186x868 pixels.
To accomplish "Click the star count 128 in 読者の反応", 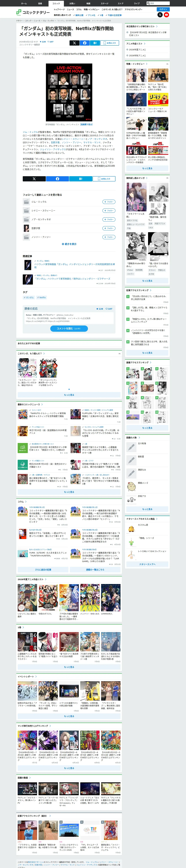I will tap(100, 309).
